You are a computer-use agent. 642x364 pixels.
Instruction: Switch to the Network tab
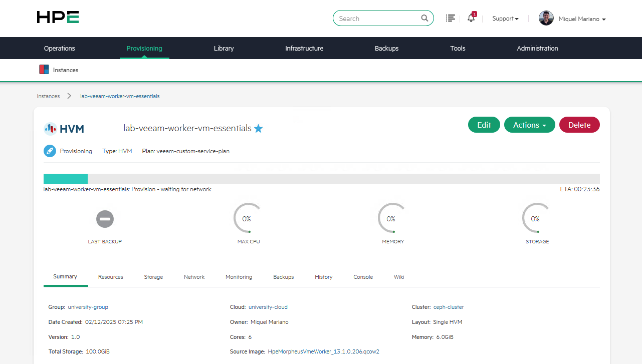[x=194, y=277]
